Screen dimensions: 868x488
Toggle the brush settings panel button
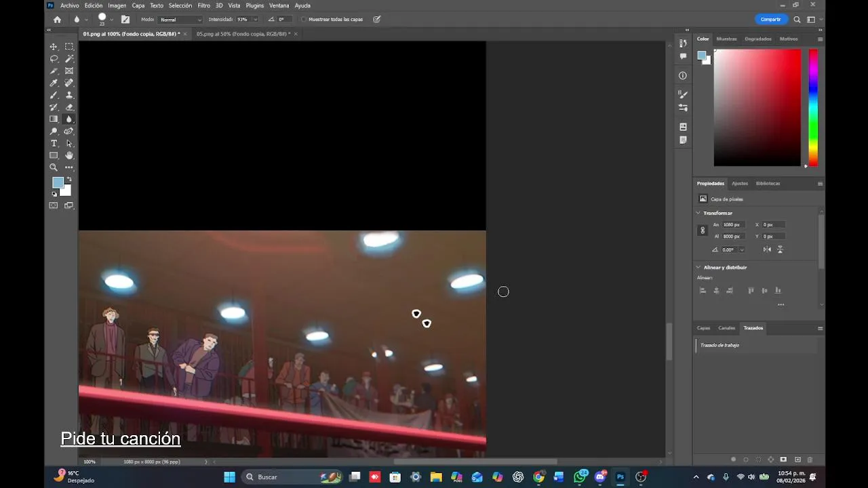125,20
